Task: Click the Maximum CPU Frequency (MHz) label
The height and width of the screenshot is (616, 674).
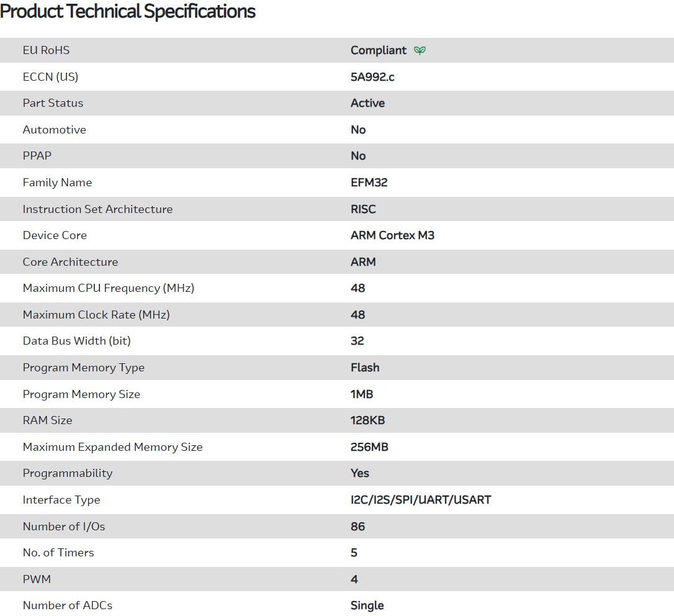Action: pos(109,288)
